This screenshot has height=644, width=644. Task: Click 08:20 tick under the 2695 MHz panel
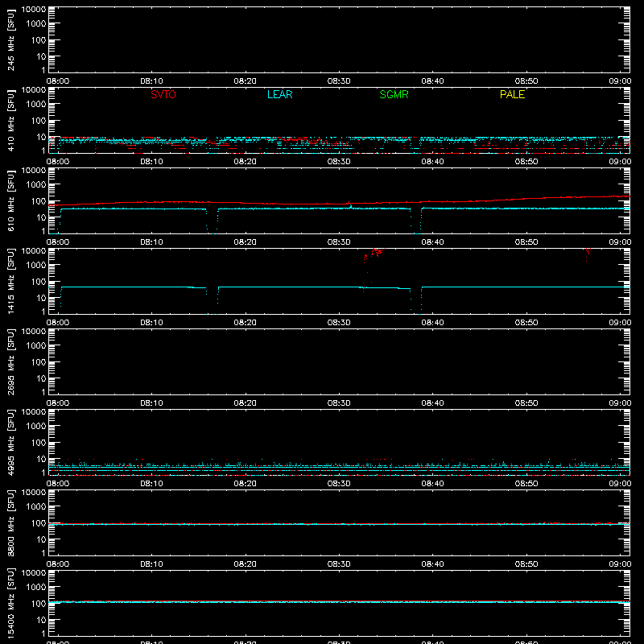(246, 403)
